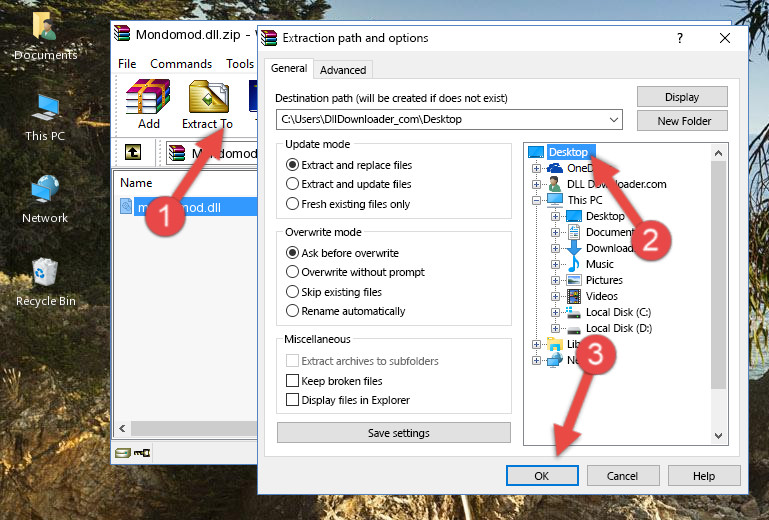Enable Display files in Explorer checkbox
The width and height of the screenshot is (769, 520).
point(292,400)
